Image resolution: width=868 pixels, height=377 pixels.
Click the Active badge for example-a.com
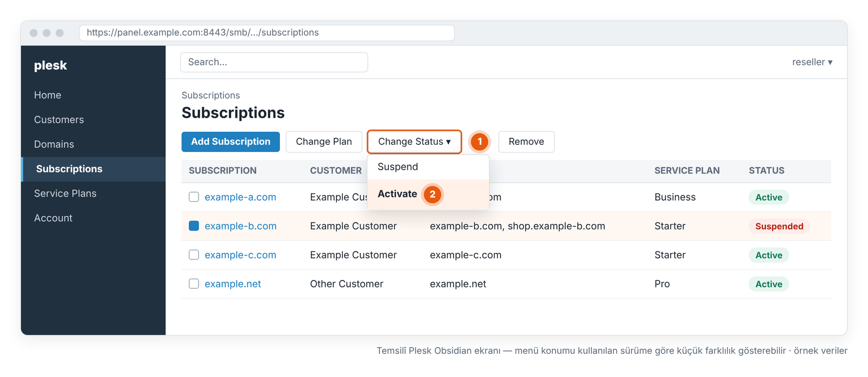point(769,197)
